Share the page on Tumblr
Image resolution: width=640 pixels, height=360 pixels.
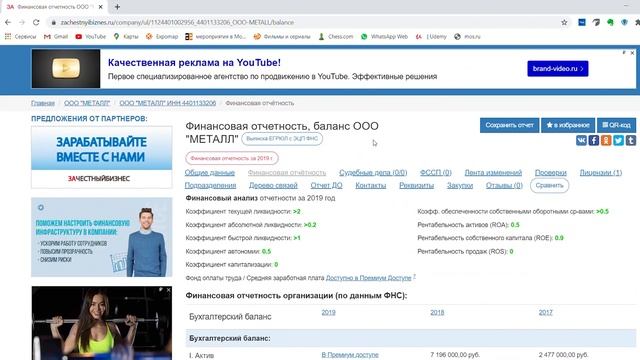point(631,140)
